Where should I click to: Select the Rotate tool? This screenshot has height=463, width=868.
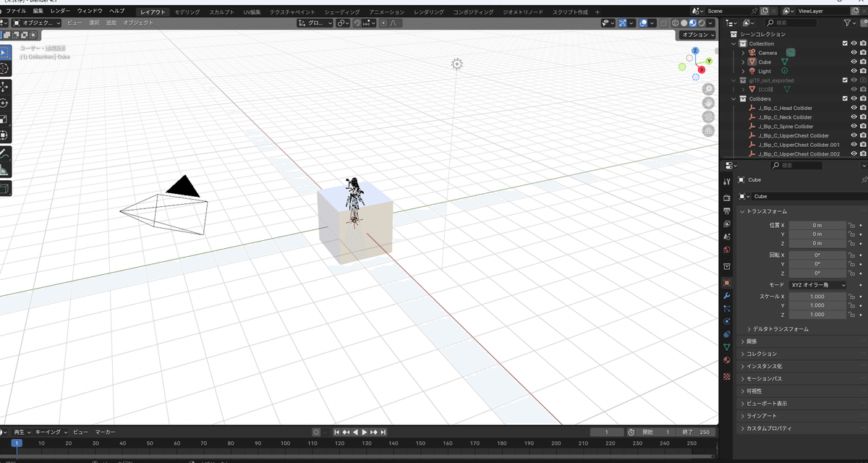4,103
